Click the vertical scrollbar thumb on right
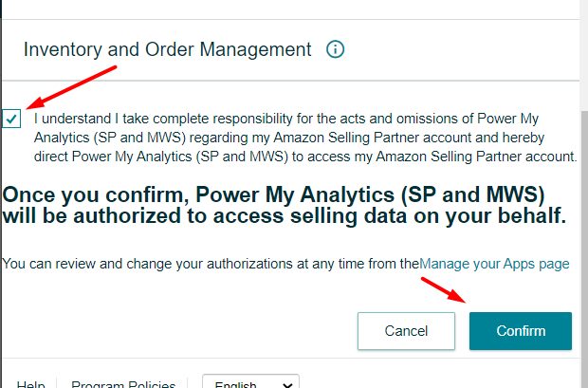Screen dimensions: 588x388 click(583, 249)
